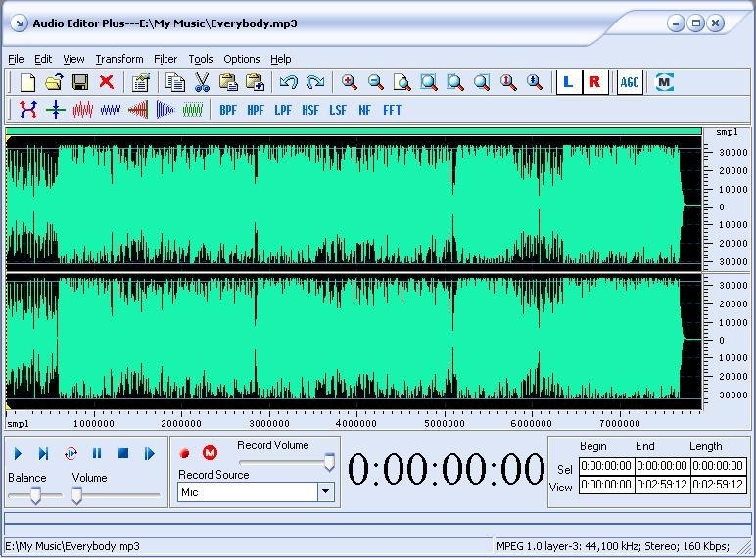Apply the HPF high pass filter
The height and width of the screenshot is (558, 756).
click(x=256, y=110)
